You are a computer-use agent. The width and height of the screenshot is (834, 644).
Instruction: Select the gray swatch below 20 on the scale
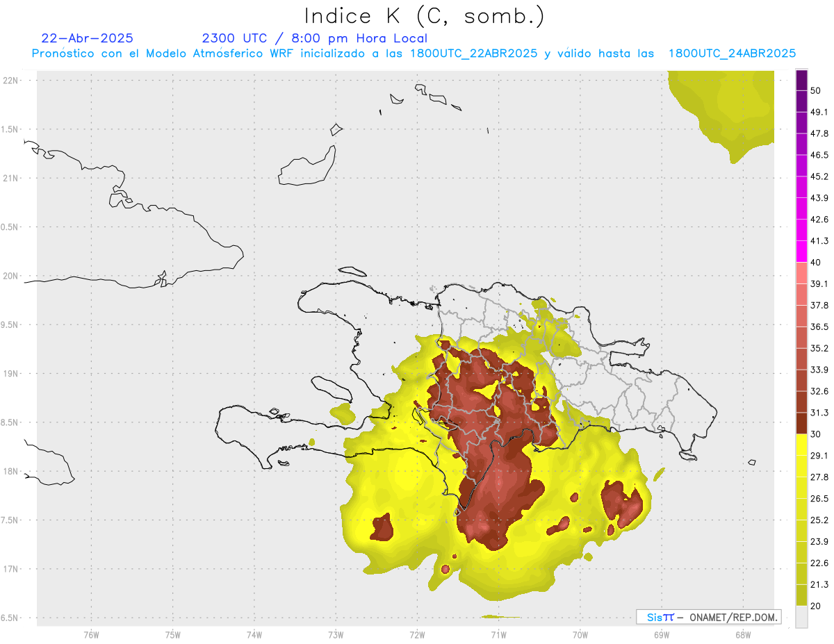tap(801, 616)
